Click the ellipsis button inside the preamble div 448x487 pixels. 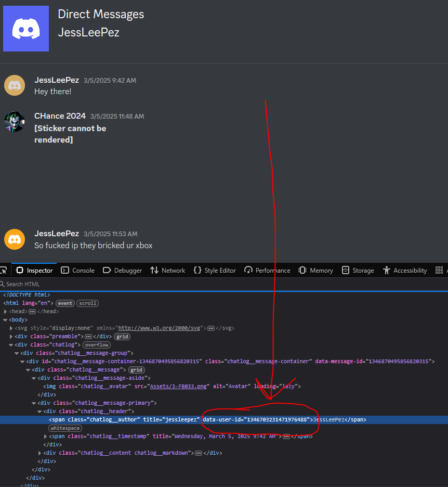(88, 336)
